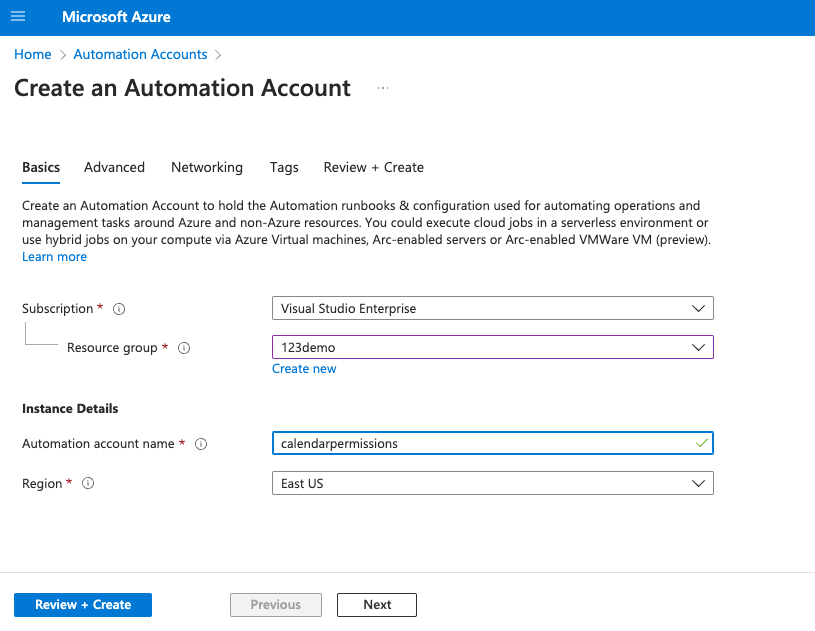
Task: Click the Region info icon
Action: (x=88, y=483)
